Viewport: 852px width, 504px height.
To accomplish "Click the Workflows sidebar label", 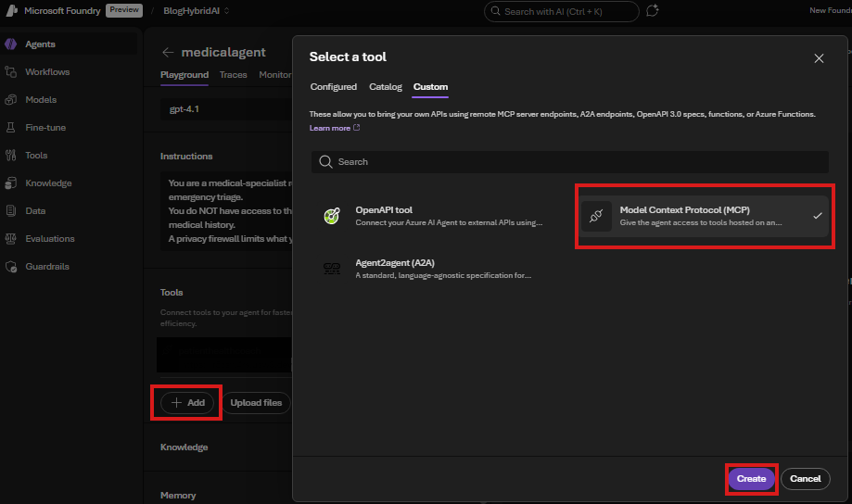I will (47, 71).
